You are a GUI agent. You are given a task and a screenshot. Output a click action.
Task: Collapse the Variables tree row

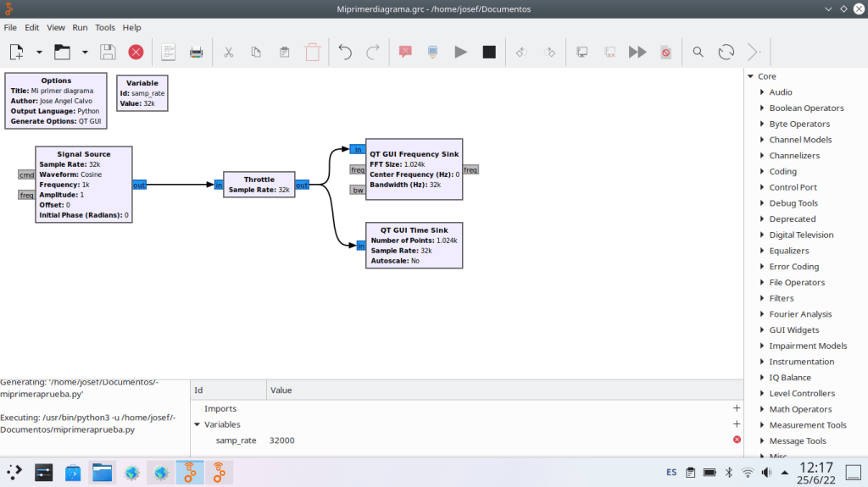(198, 424)
